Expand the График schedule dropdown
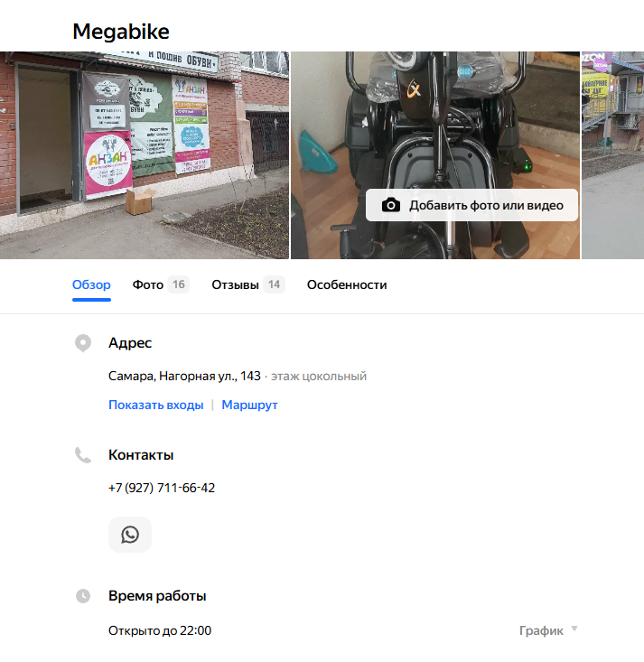 point(548,630)
